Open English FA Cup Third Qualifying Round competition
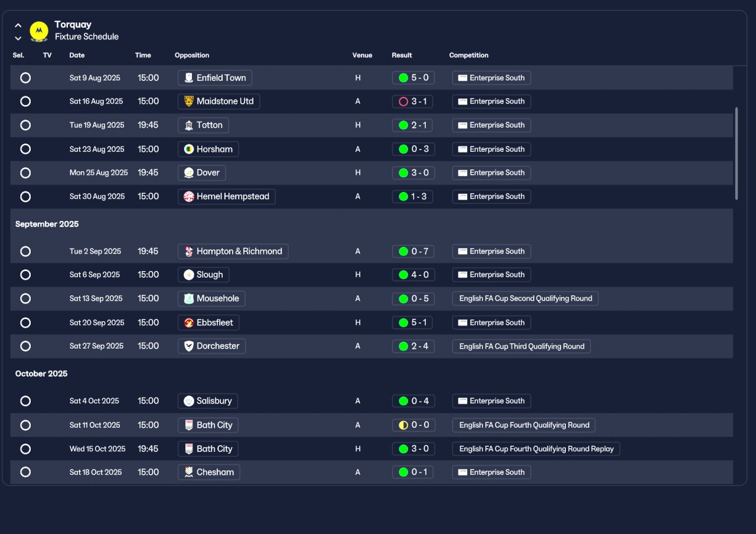Image resolution: width=756 pixels, height=534 pixels. click(522, 346)
